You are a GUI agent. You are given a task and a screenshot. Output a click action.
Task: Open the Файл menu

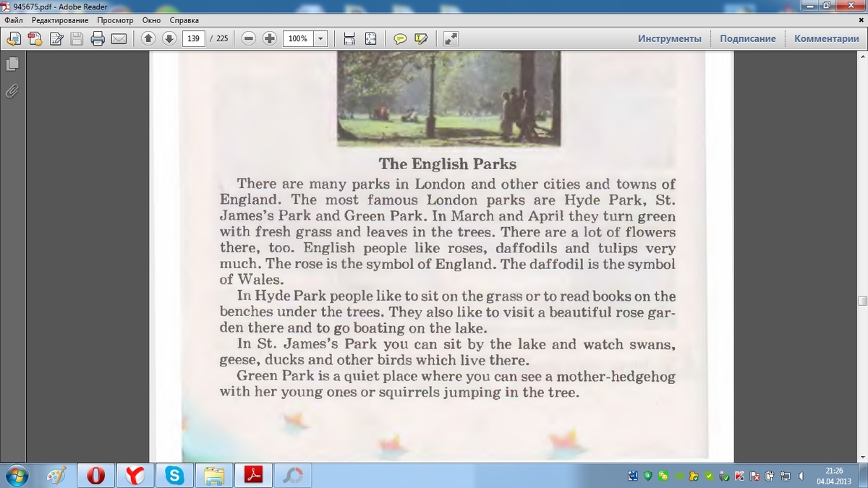[13, 20]
